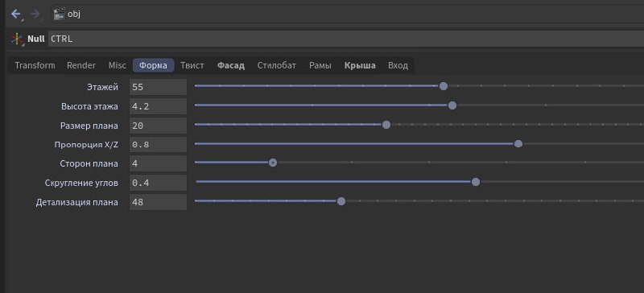
Task: Click the Детализация плана parameter label
Action: click(x=76, y=202)
